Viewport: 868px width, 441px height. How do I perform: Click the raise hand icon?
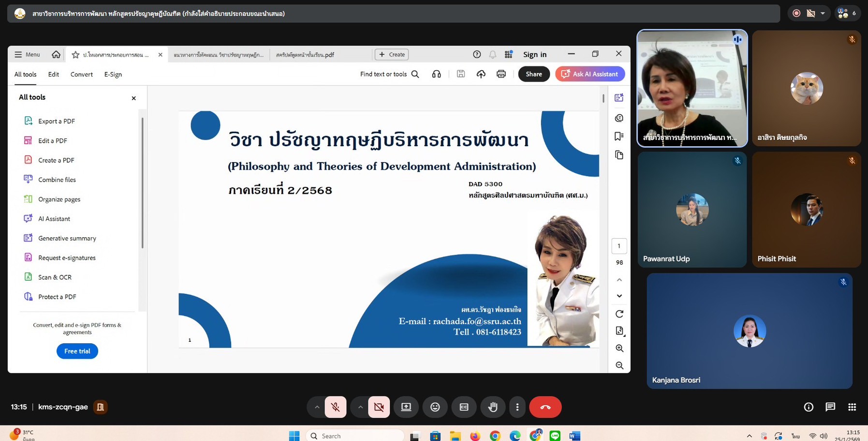(493, 407)
